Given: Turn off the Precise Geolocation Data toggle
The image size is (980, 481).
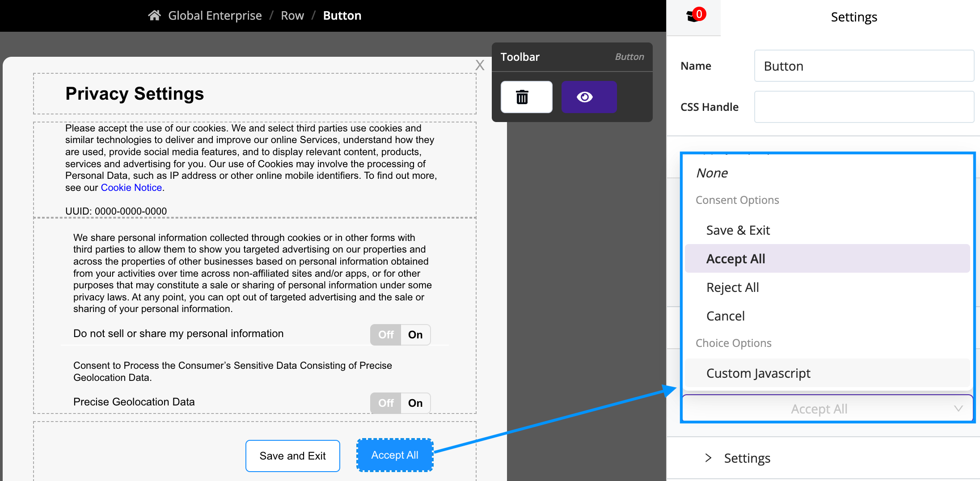Looking at the screenshot, I should tap(385, 402).
